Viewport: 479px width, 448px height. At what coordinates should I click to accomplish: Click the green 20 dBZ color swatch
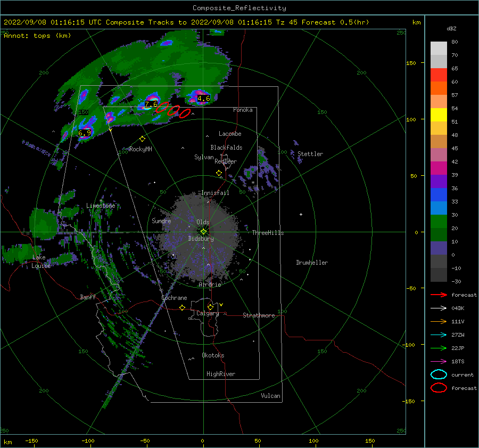click(439, 222)
